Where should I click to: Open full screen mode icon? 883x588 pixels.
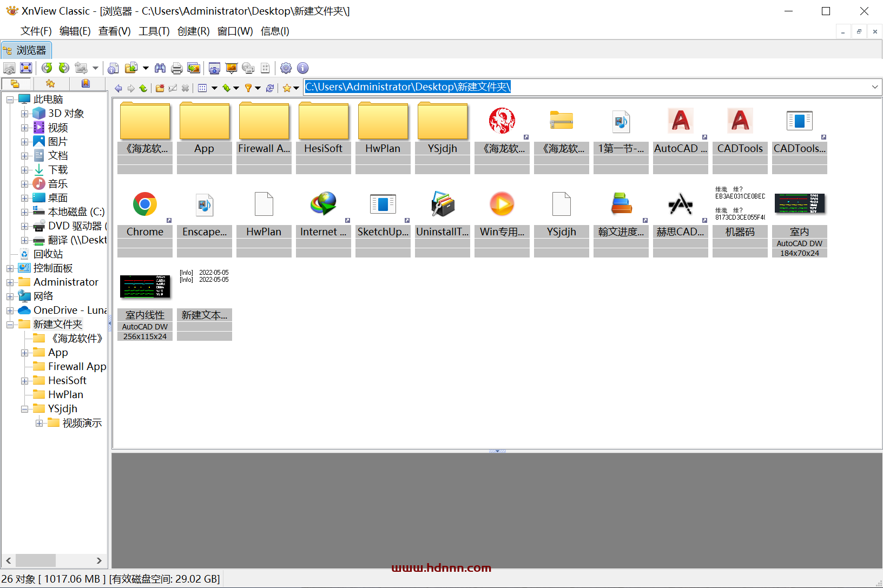[x=26, y=68]
